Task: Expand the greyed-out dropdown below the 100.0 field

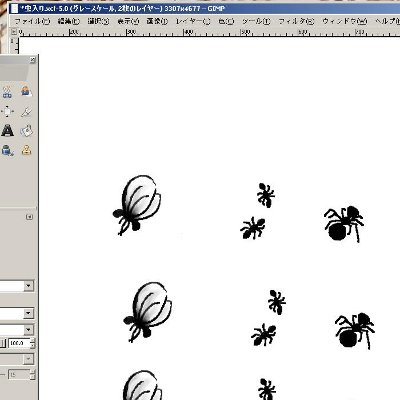Action: pyautogui.click(x=28, y=359)
